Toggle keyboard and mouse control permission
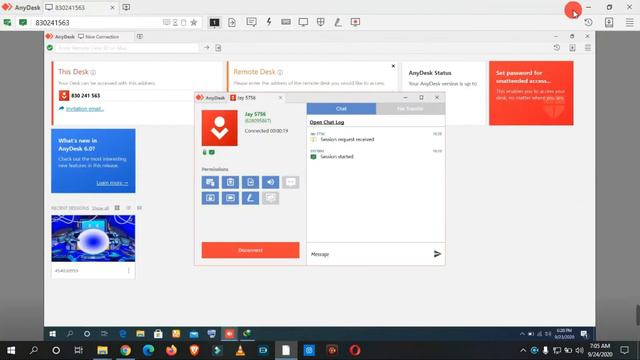The image size is (640, 360). click(210, 182)
